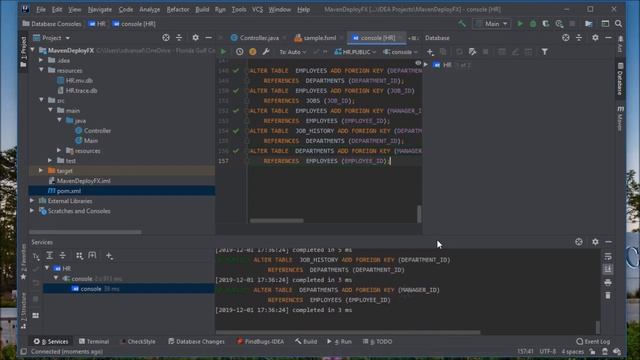Toggle soft-wrap icon in console output
The image size is (640, 360).
tap(608, 256)
